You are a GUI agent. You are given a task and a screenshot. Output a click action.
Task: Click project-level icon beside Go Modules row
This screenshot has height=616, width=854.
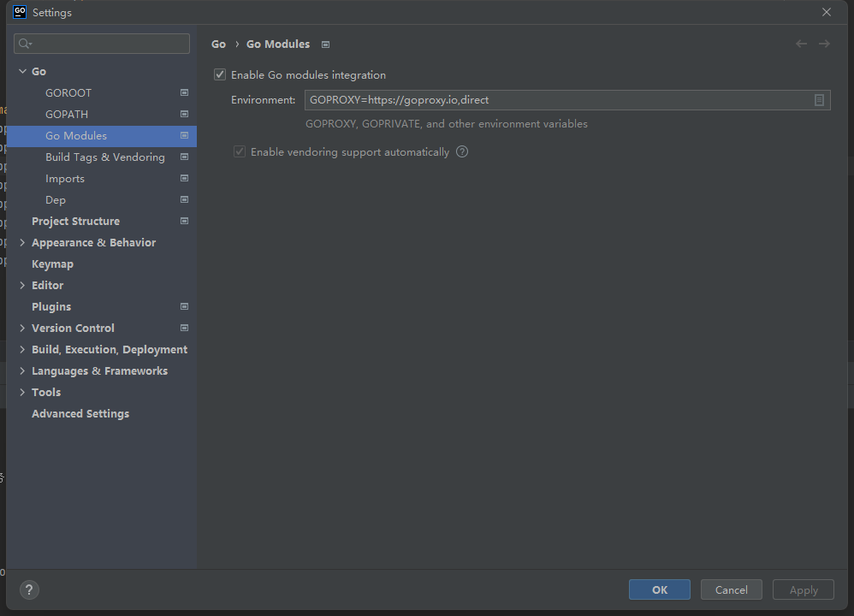pos(185,135)
